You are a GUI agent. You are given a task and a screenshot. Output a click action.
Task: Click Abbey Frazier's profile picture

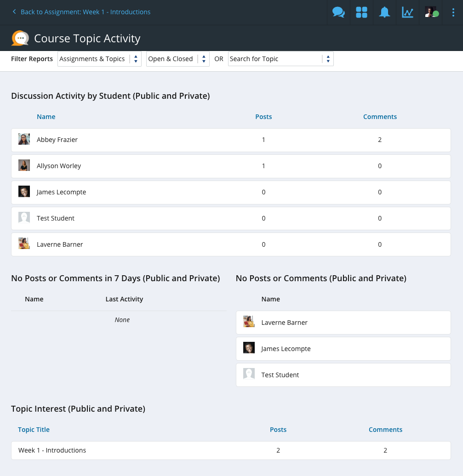click(x=24, y=140)
